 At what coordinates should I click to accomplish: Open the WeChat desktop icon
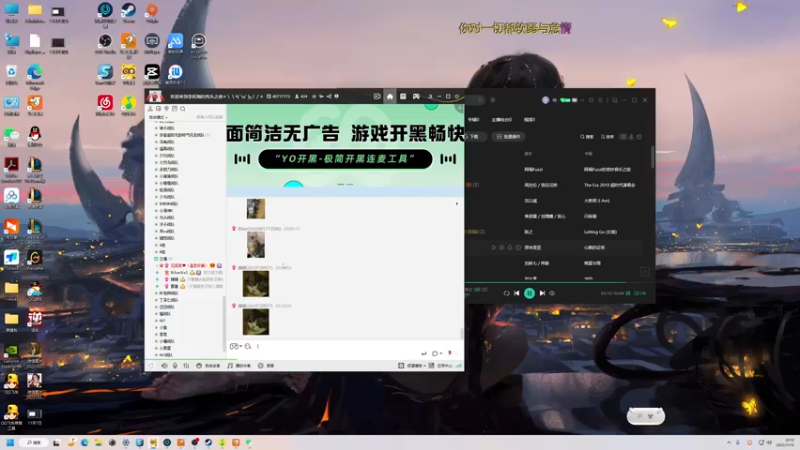[11, 136]
